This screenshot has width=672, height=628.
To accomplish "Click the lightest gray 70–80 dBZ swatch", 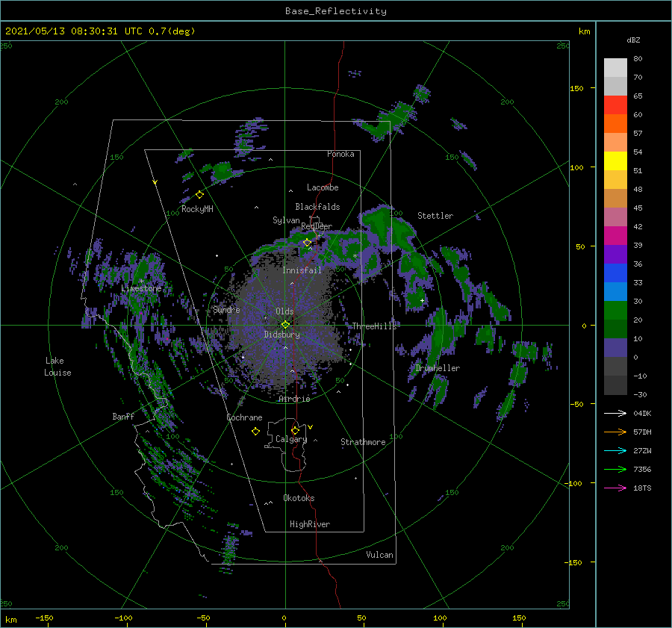I will (x=615, y=68).
